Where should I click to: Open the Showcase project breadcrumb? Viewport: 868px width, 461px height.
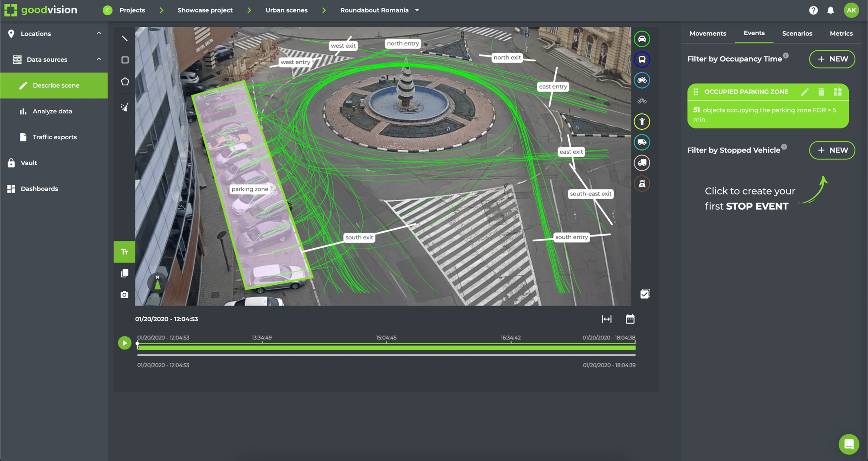(205, 10)
